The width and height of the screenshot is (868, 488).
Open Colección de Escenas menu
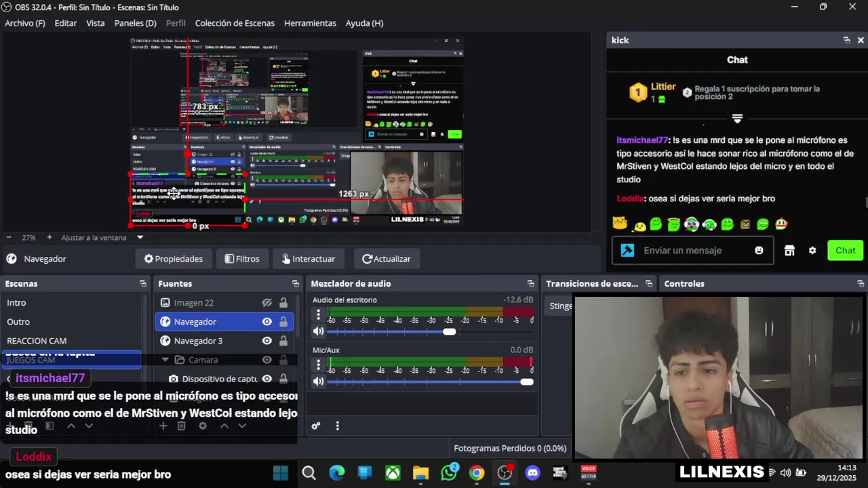coord(235,23)
